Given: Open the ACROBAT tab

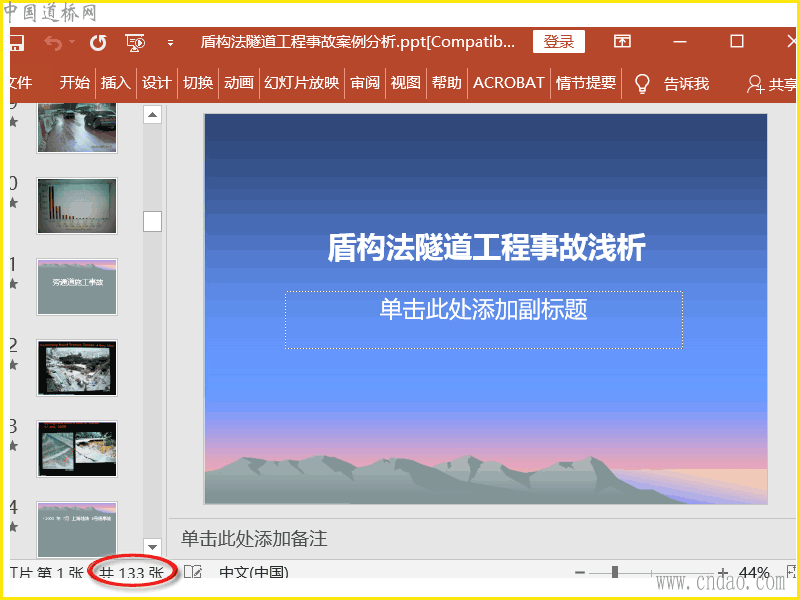Looking at the screenshot, I should (508, 82).
